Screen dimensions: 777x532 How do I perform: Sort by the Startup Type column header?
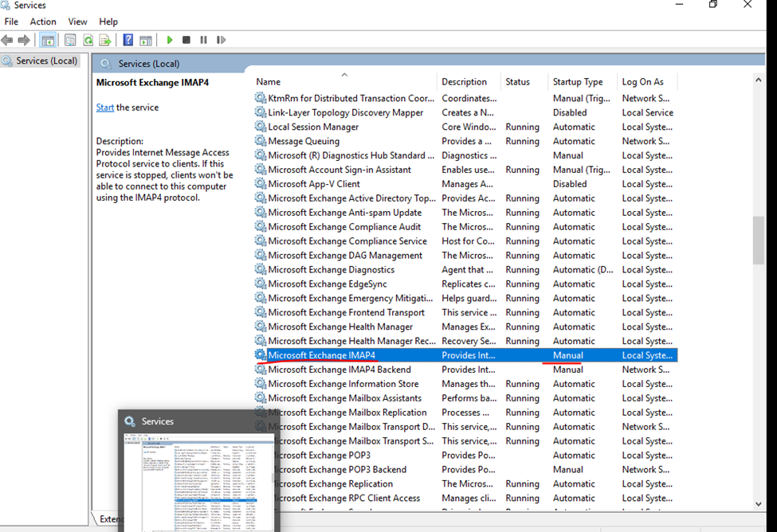578,82
